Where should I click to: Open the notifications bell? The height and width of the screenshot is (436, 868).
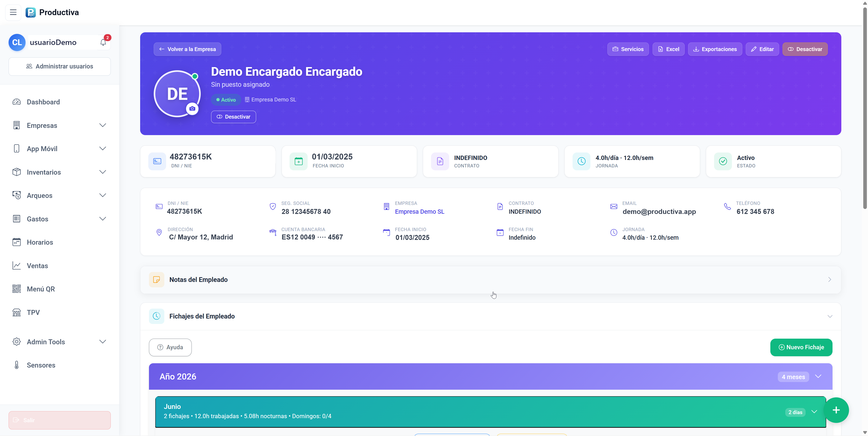click(x=103, y=42)
